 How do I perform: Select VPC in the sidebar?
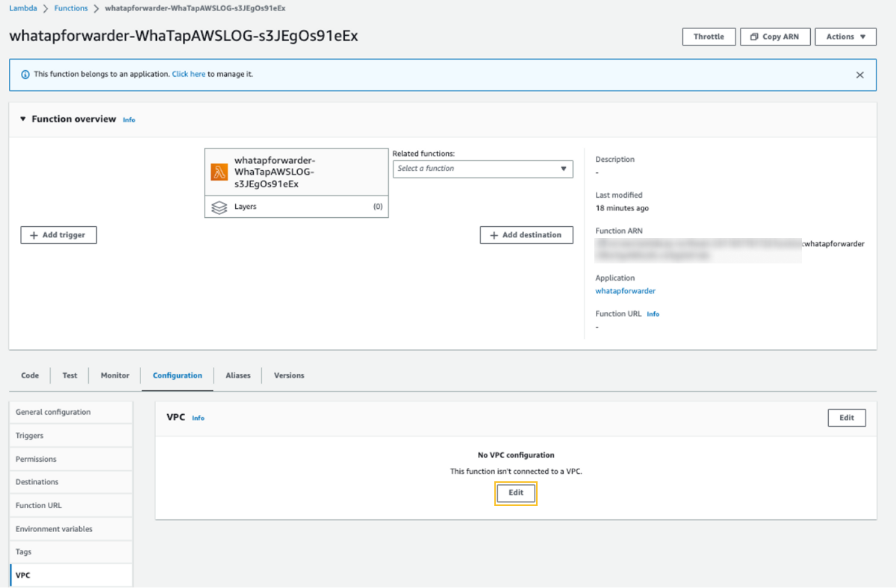[71, 575]
